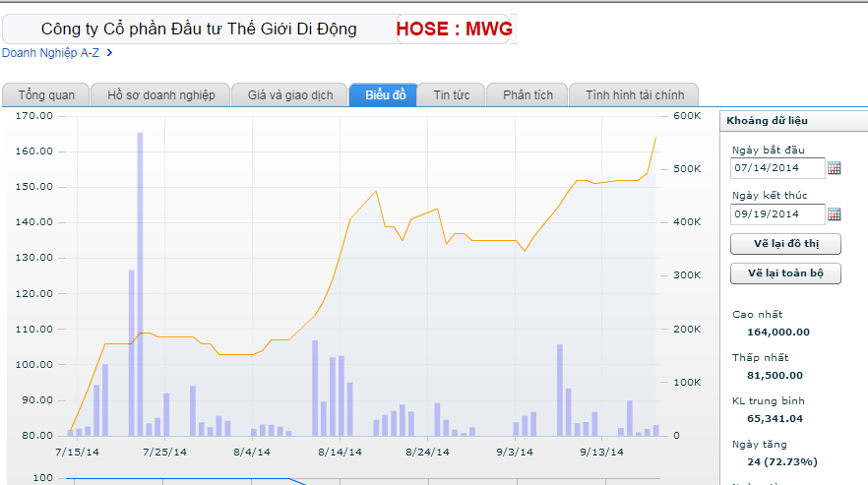The width and height of the screenshot is (868, 485).
Task: Go to the Tin tức tab
Action: tap(451, 95)
